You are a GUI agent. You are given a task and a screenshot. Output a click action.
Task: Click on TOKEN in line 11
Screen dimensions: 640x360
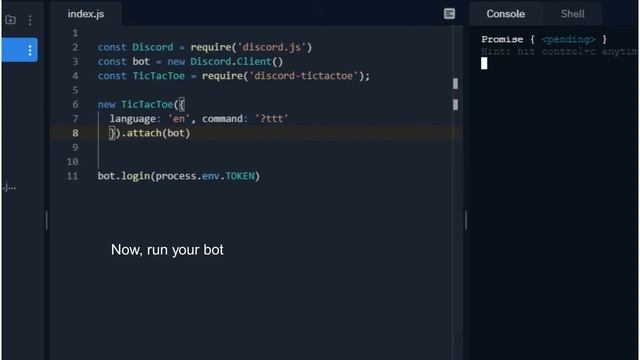point(240,176)
